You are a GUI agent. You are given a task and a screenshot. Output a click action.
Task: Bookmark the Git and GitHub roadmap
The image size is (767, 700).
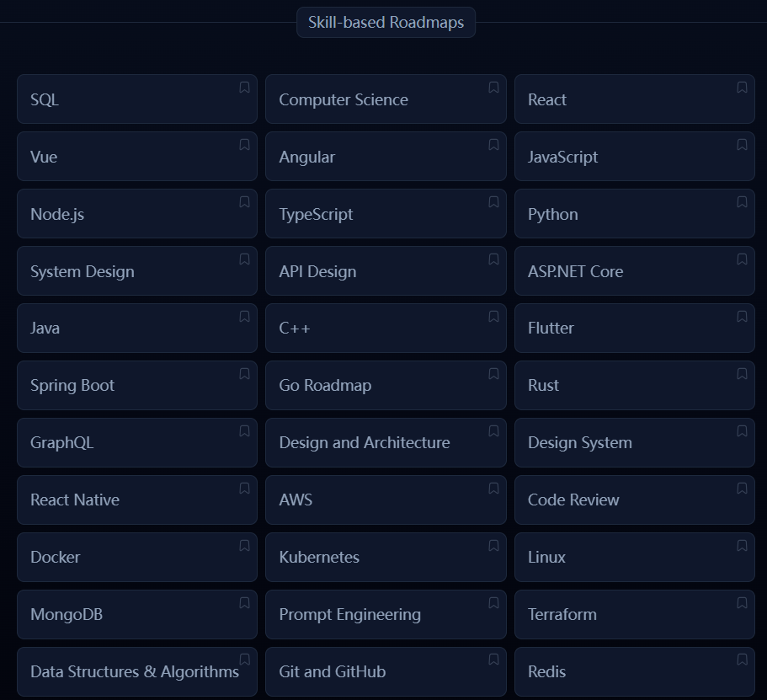tap(493, 660)
